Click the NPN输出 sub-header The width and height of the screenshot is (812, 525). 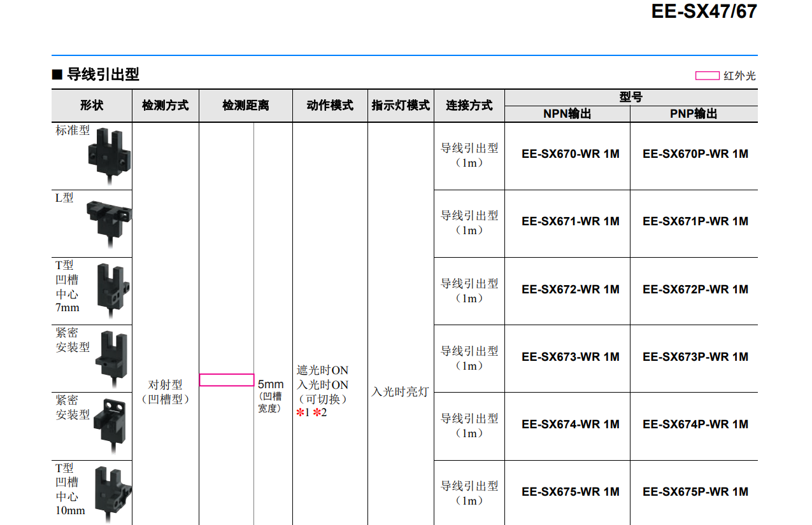click(x=567, y=114)
